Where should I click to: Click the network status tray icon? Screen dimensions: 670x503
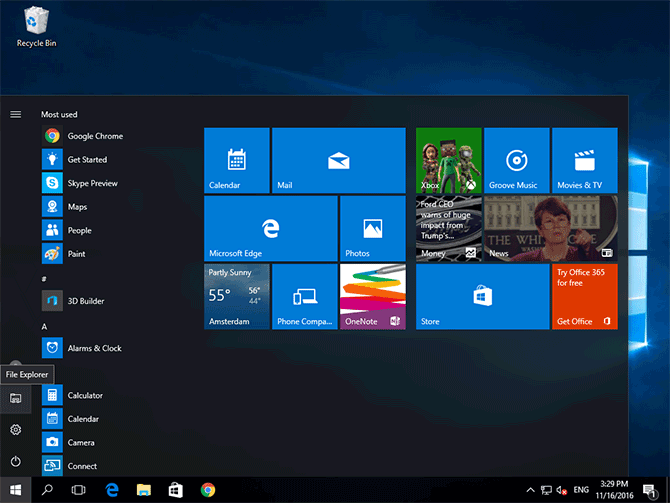pos(546,490)
